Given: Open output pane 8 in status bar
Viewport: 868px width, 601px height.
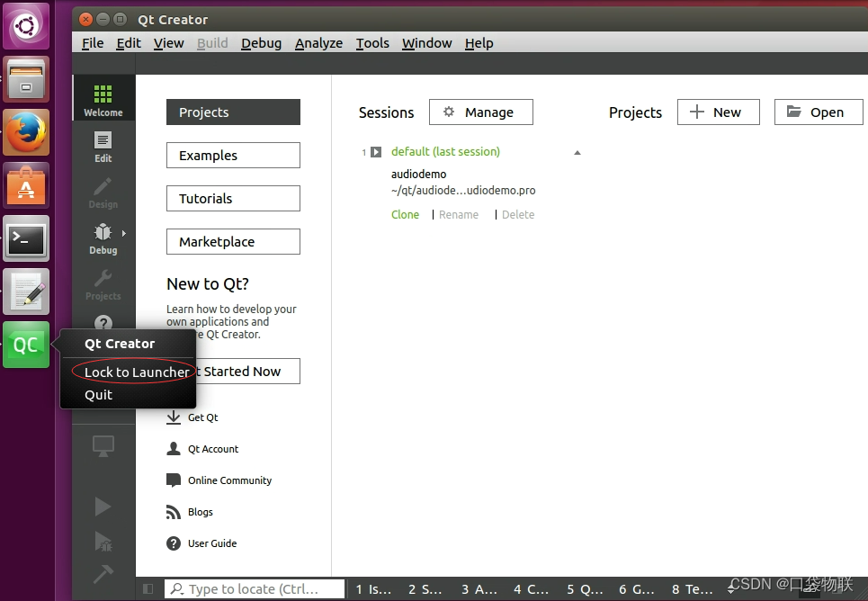Looking at the screenshot, I should point(692,589).
